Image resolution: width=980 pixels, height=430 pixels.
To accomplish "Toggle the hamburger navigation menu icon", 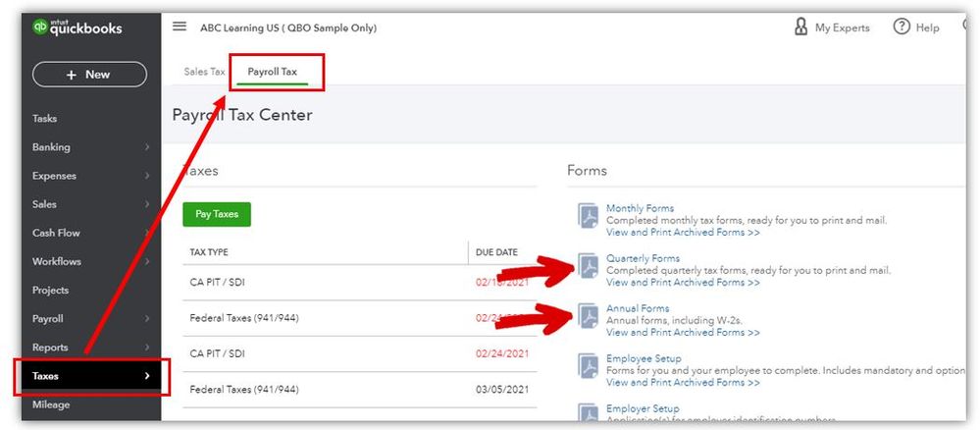I will 180,27.
